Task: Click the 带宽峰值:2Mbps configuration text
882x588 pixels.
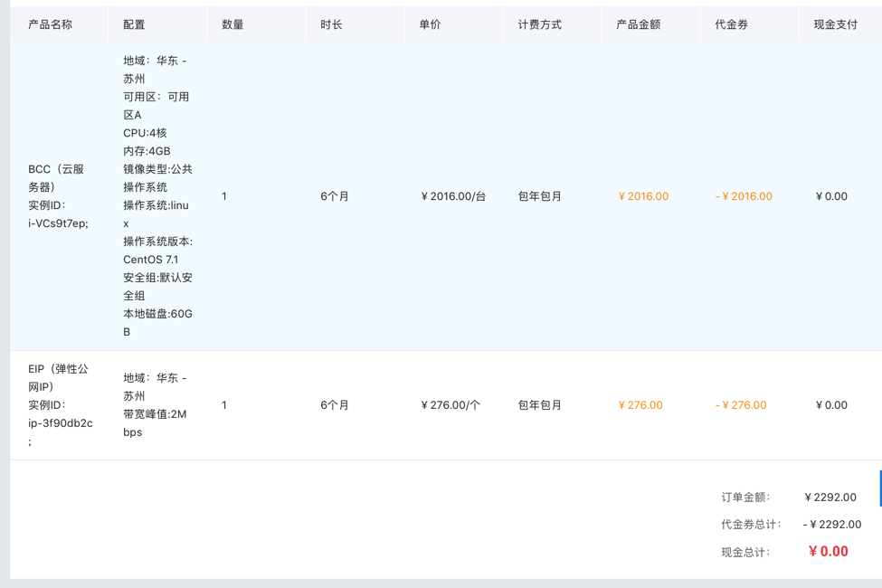Action: (155, 423)
